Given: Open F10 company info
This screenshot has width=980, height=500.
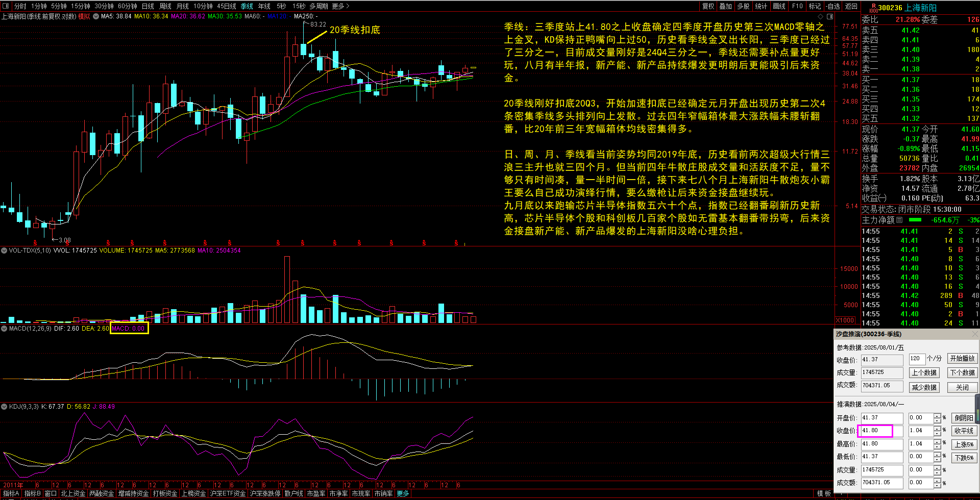Looking at the screenshot, I should click(797, 6).
